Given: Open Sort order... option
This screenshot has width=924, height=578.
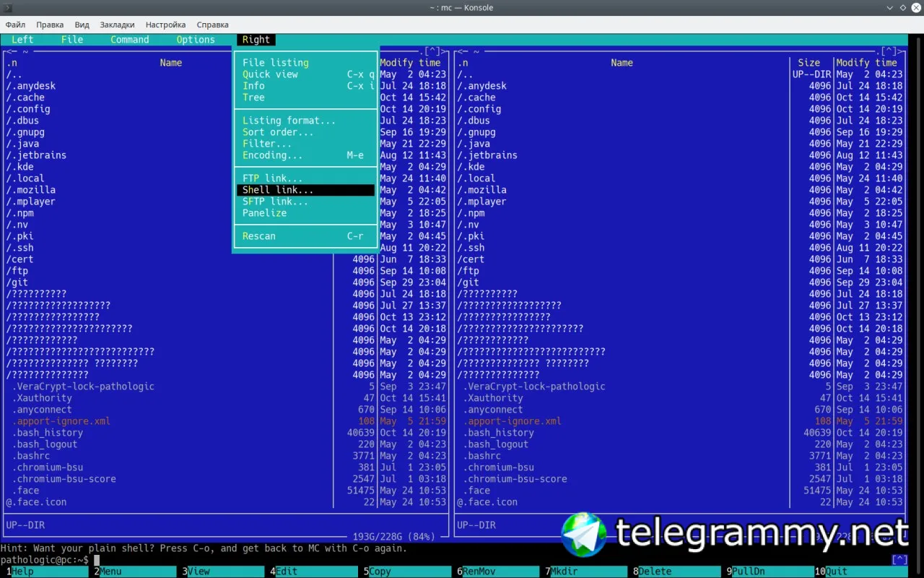Looking at the screenshot, I should pyautogui.click(x=306, y=132).
